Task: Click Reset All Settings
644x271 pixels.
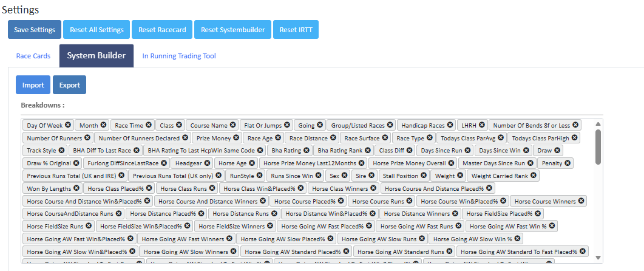Action: pyautogui.click(x=97, y=30)
